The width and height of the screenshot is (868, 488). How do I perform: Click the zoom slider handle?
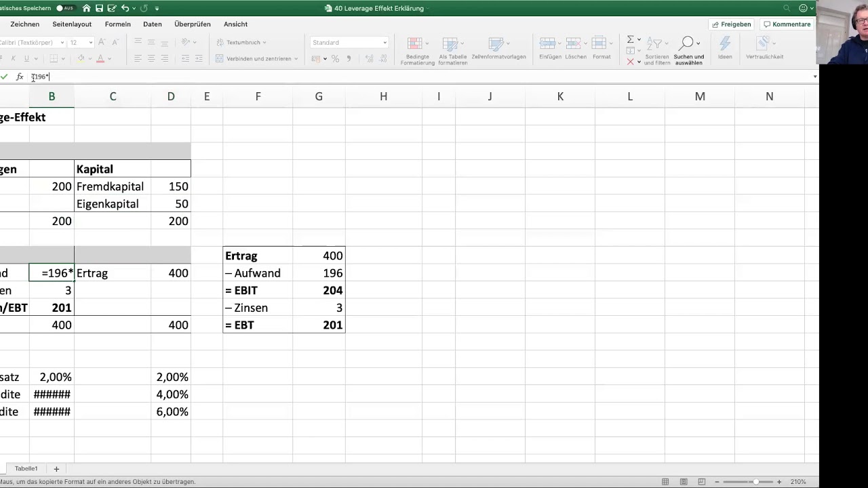(x=756, y=482)
